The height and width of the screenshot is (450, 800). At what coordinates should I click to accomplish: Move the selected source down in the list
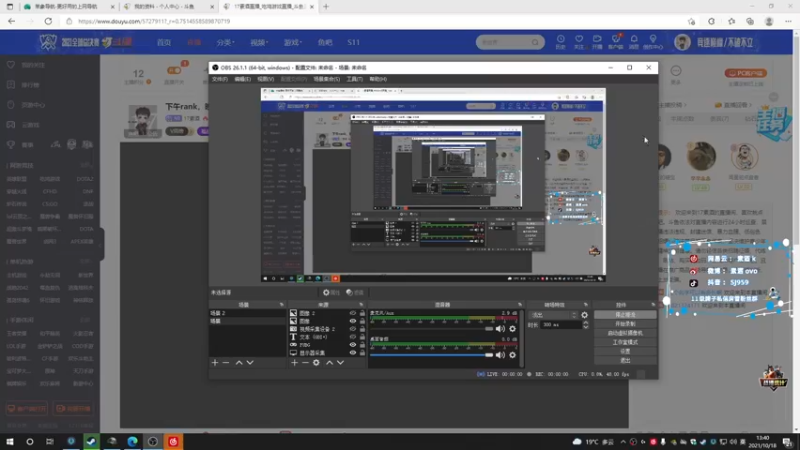(340, 363)
